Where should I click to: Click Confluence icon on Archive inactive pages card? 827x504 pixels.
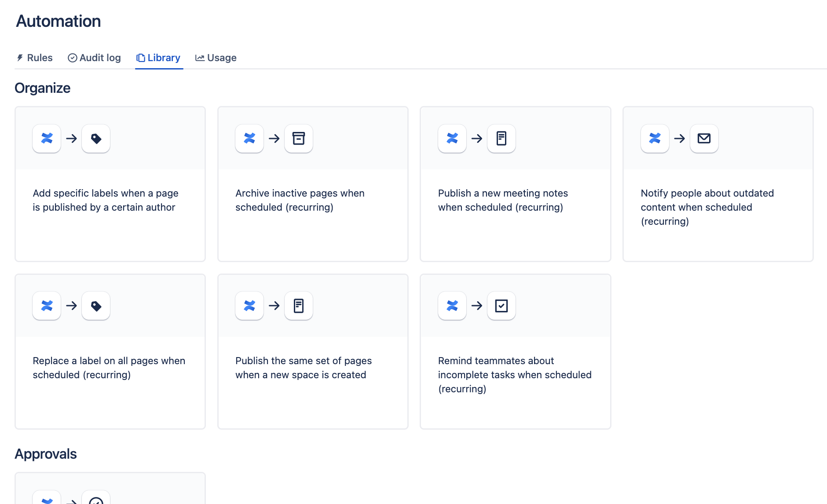click(x=249, y=139)
